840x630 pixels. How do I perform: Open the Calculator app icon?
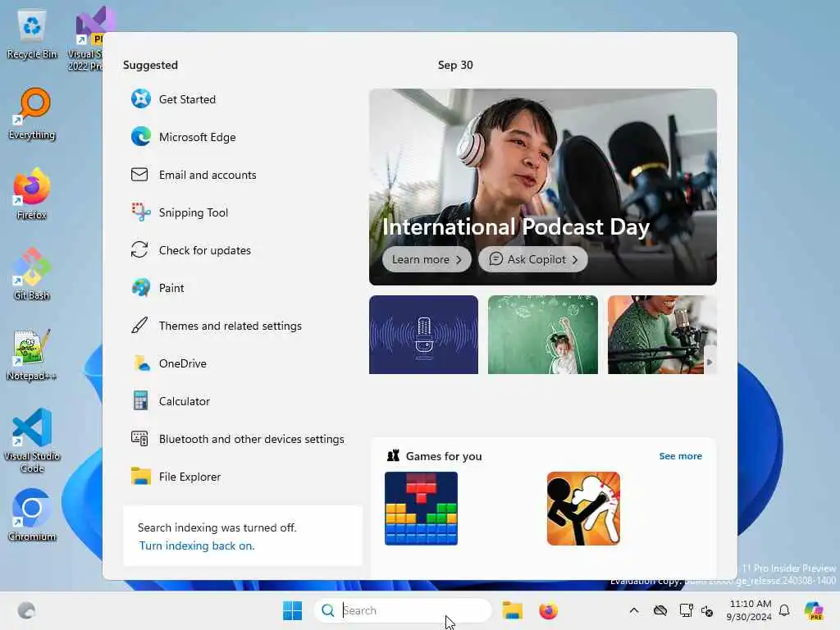[140, 400]
